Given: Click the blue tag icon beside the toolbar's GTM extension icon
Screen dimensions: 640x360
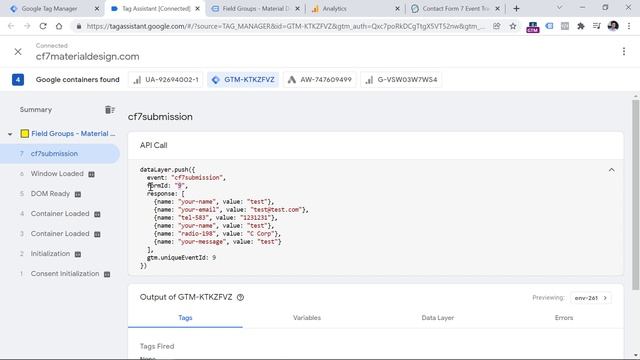Looking at the screenshot, I should [x=549, y=26].
